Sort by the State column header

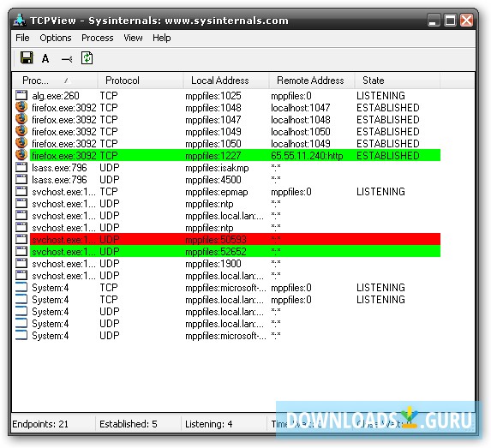398,81
